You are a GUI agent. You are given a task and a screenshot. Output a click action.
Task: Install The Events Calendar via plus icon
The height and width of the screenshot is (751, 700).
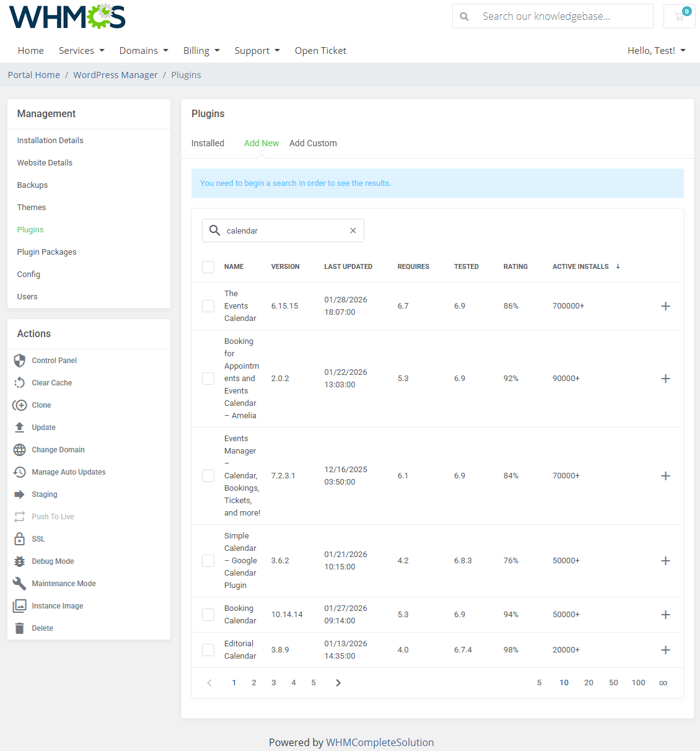[x=665, y=305]
